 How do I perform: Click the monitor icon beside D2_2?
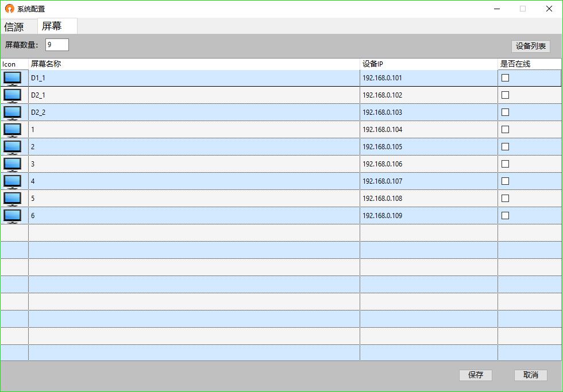click(13, 112)
